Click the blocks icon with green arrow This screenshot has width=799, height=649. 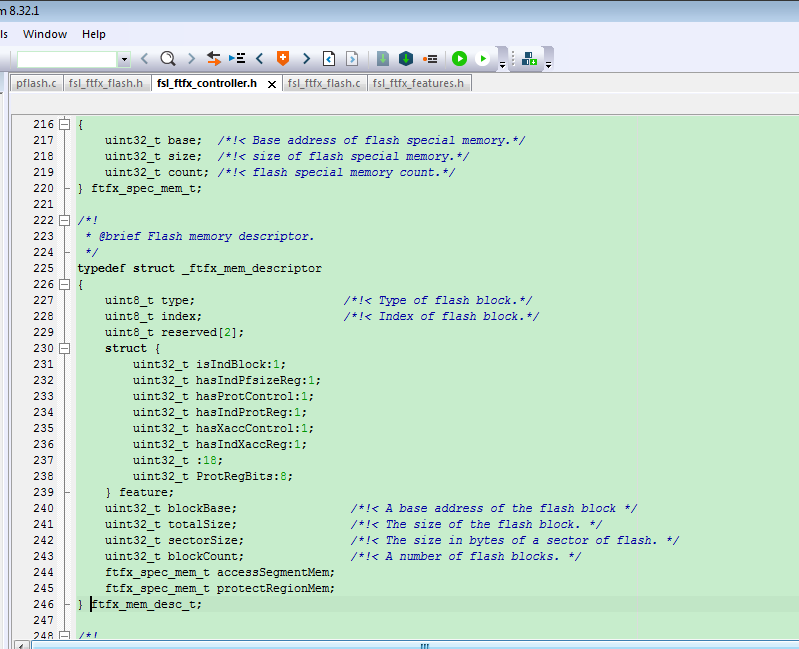point(529,59)
